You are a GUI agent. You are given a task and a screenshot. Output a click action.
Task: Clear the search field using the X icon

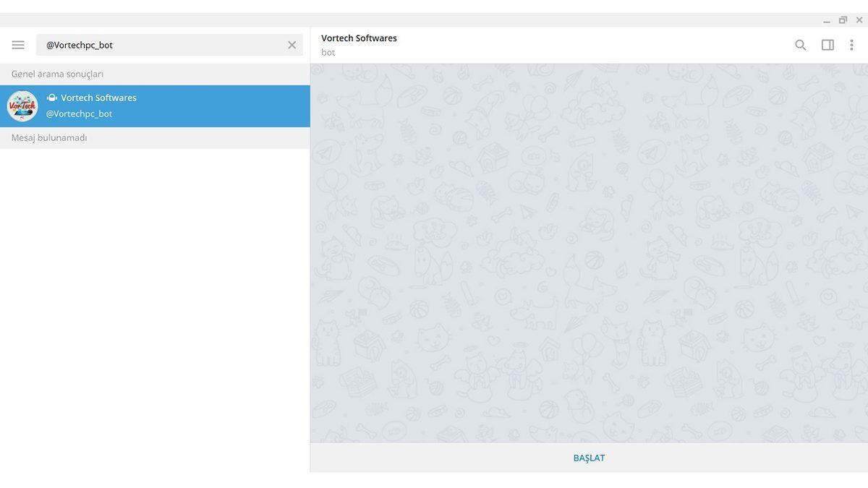[292, 44]
